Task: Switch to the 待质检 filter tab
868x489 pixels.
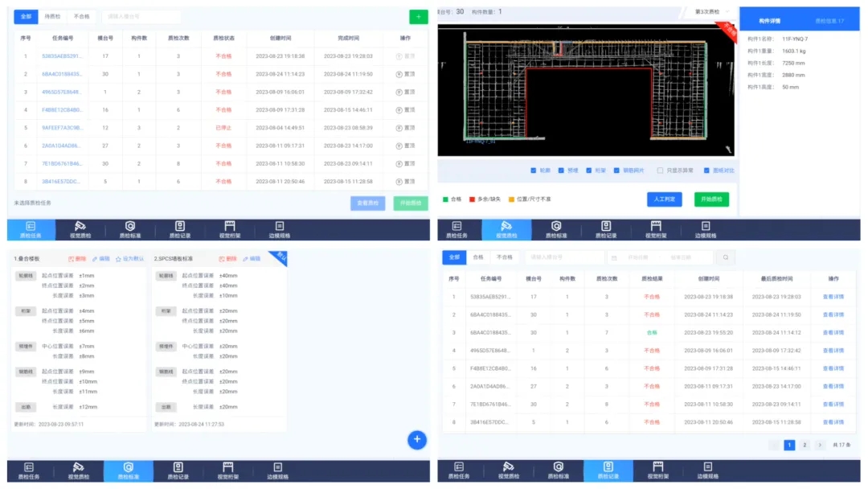Action: click(52, 16)
